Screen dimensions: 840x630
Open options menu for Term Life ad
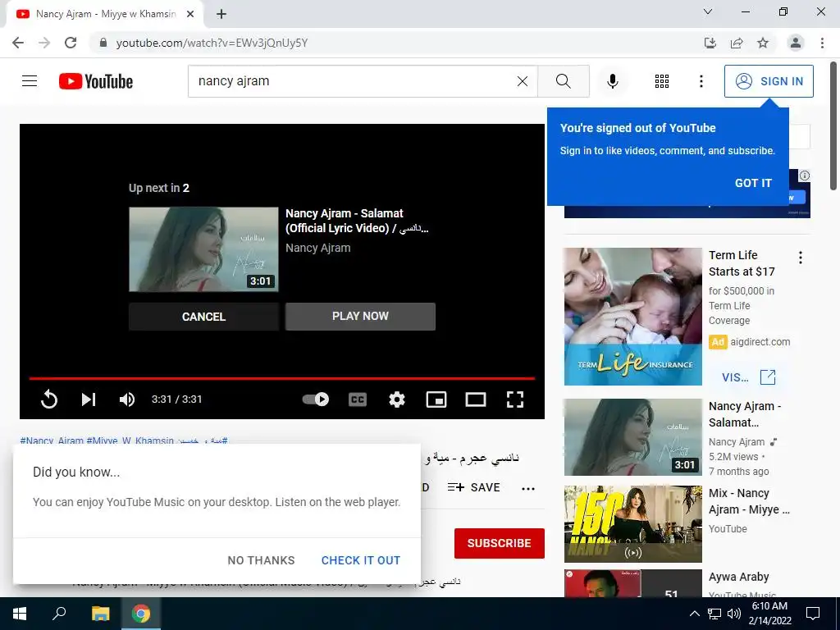click(801, 258)
